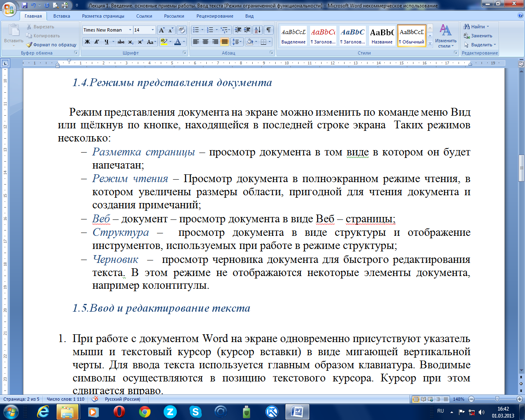Switch to the Рассылки tab

(174, 16)
